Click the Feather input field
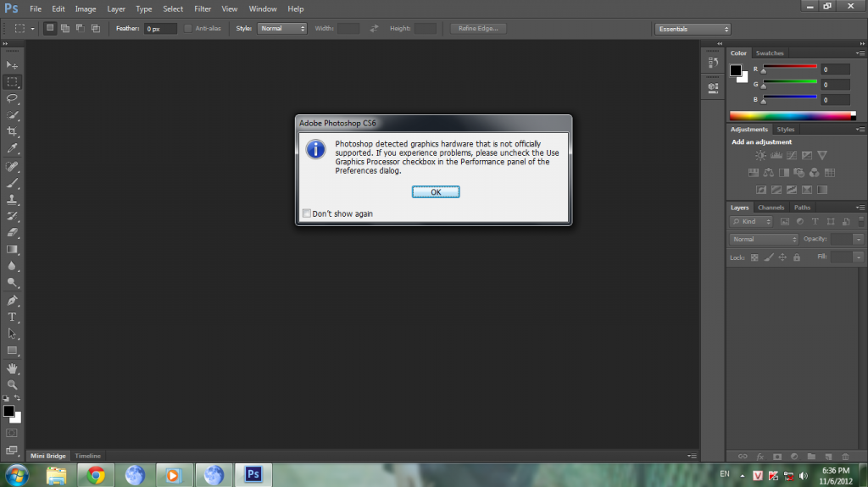The height and width of the screenshot is (487, 868). click(160, 29)
